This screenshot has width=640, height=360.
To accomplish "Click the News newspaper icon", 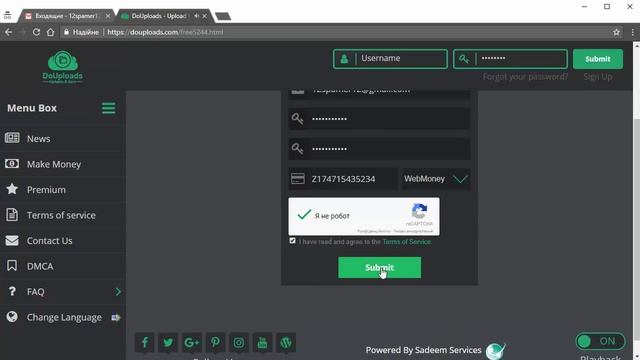I will click(12, 138).
